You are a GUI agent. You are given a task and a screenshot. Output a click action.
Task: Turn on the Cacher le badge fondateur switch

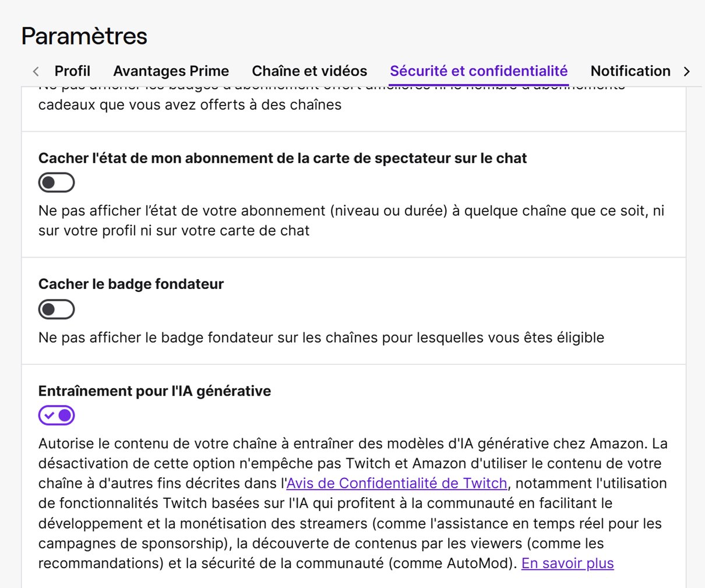pyautogui.click(x=57, y=309)
